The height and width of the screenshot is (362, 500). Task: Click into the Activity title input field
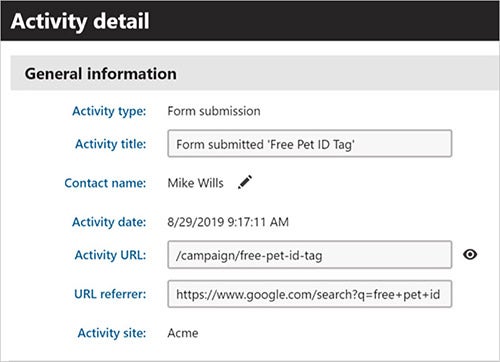[x=310, y=144]
